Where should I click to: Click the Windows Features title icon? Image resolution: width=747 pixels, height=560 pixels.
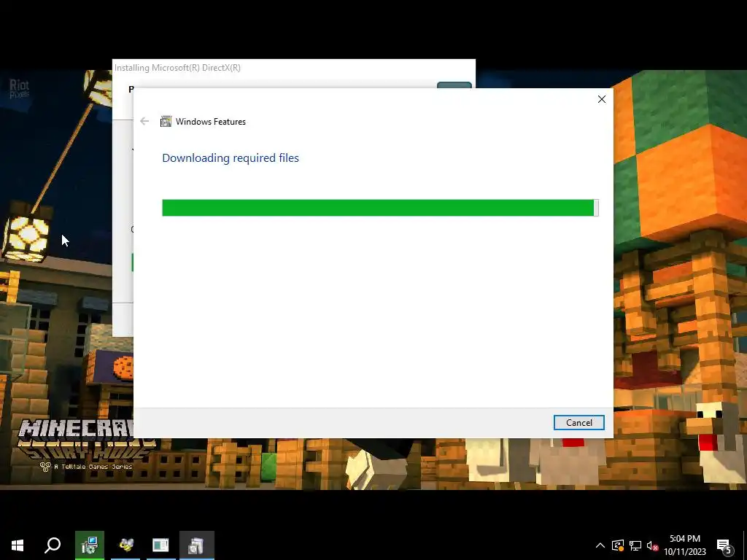click(166, 122)
